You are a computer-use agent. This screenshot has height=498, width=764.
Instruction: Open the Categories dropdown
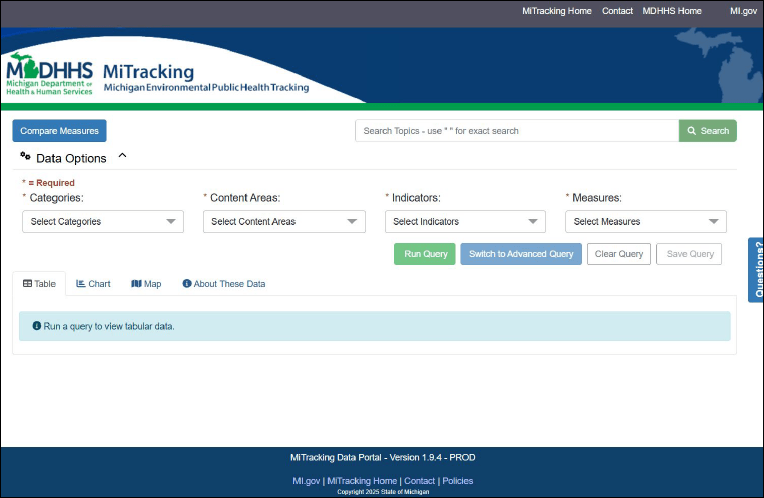[x=103, y=221]
